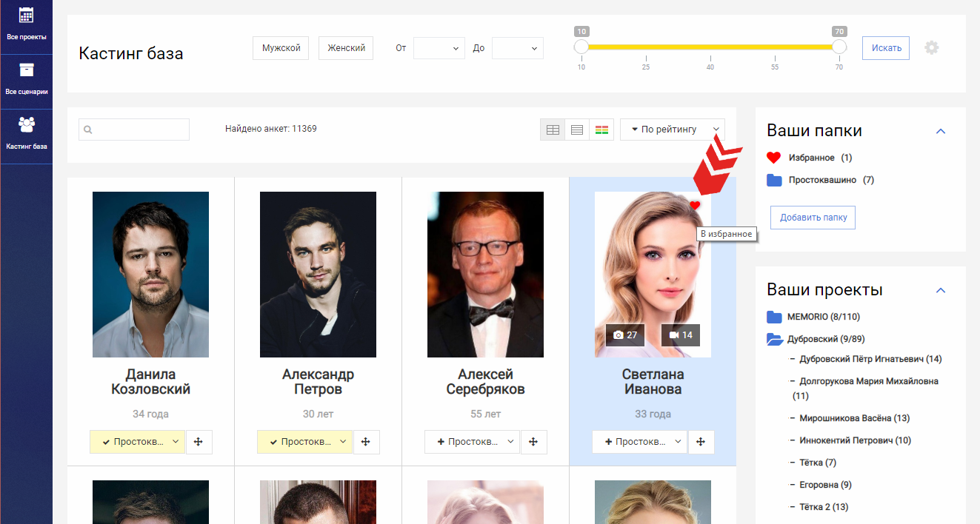980x524 pixels.
Task: Open Алексей Серебряков's photo
Action: tap(486, 275)
